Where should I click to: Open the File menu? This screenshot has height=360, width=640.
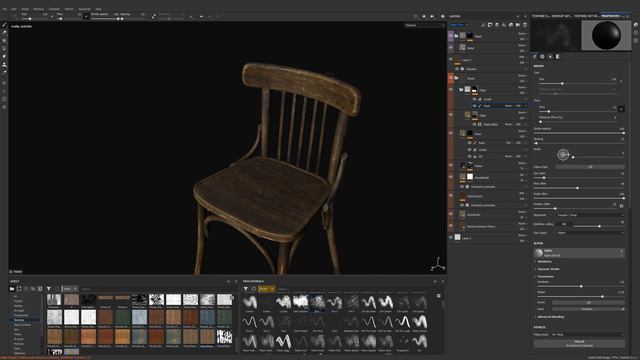tap(4, 9)
